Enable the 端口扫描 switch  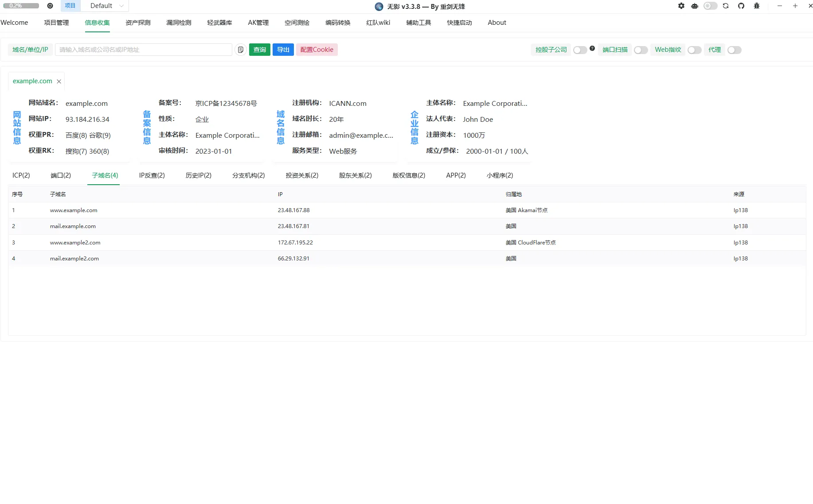[641, 50]
